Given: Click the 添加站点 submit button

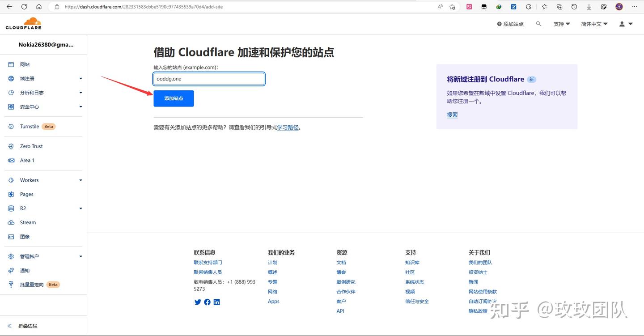Looking at the screenshot, I should coord(174,98).
